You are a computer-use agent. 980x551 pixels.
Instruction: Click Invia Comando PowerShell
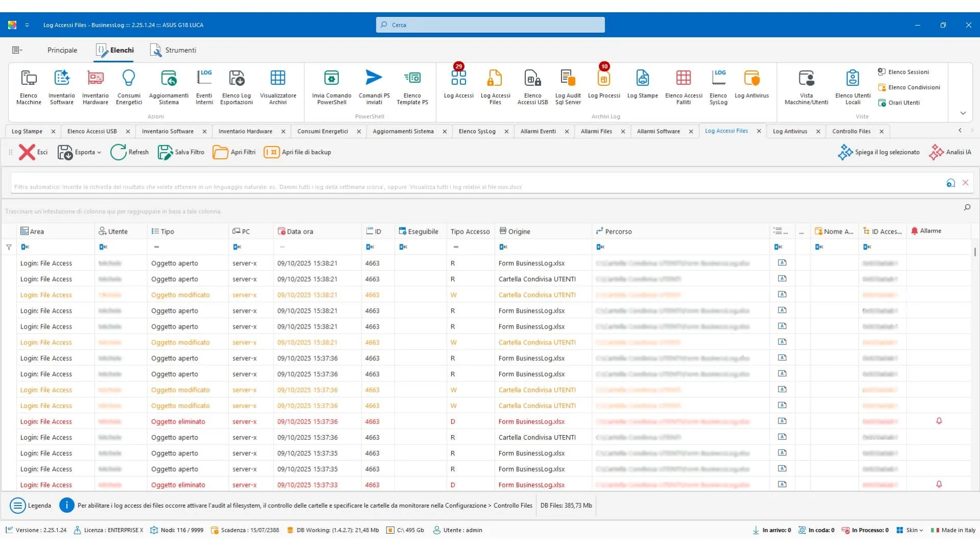pos(332,87)
